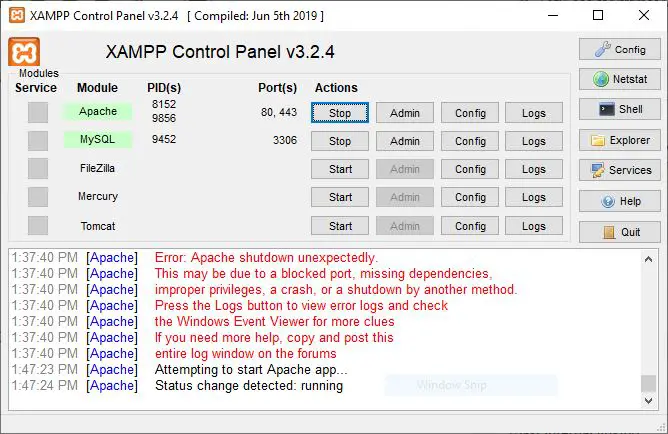The image size is (668, 434).
Task: Click the 'Attempting to start Apache app' log line
Action: (251, 369)
